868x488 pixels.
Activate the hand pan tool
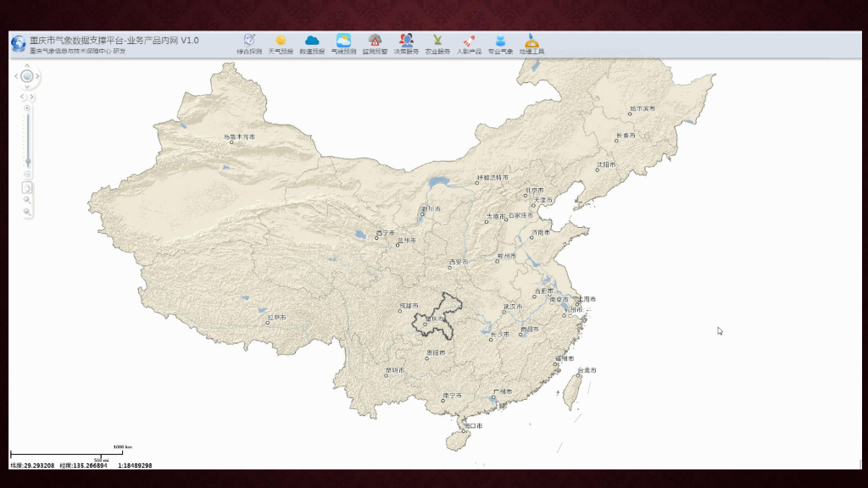(x=27, y=187)
